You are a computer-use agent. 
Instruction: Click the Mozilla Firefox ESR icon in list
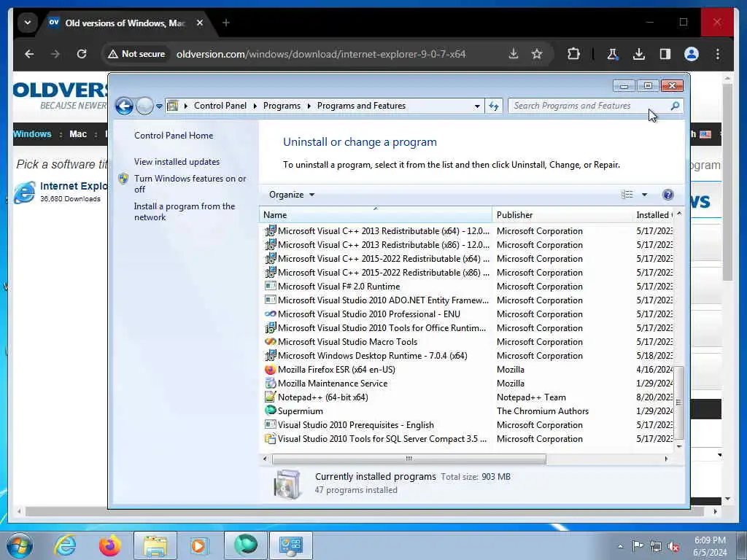[270, 370]
